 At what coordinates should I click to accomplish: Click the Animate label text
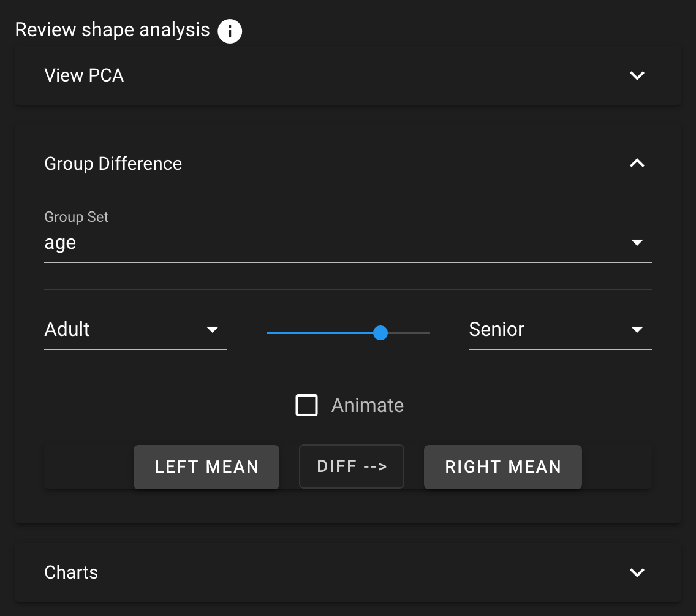[x=368, y=405]
